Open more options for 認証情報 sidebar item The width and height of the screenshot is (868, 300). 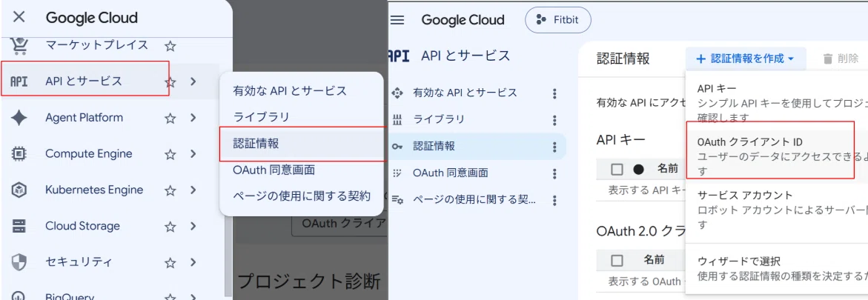(554, 147)
